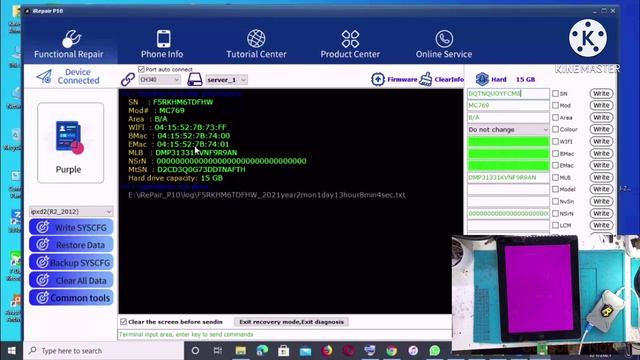640x360 pixels.
Task: Open File Explorer from the taskbar
Action: pyautogui.click(x=240, y=351)
